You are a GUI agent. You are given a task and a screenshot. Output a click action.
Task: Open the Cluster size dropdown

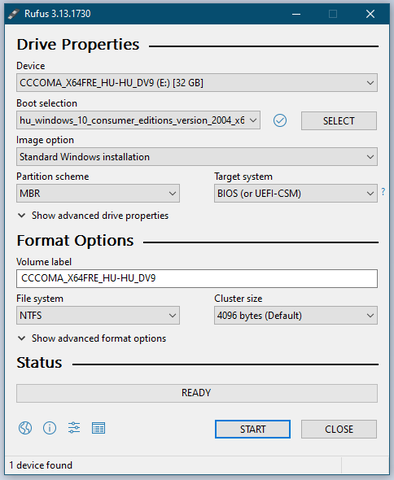(x=296, y=315)
